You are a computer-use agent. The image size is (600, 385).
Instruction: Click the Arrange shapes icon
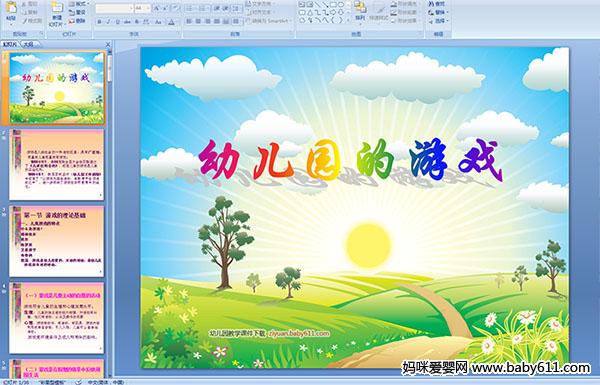[360, 8]
